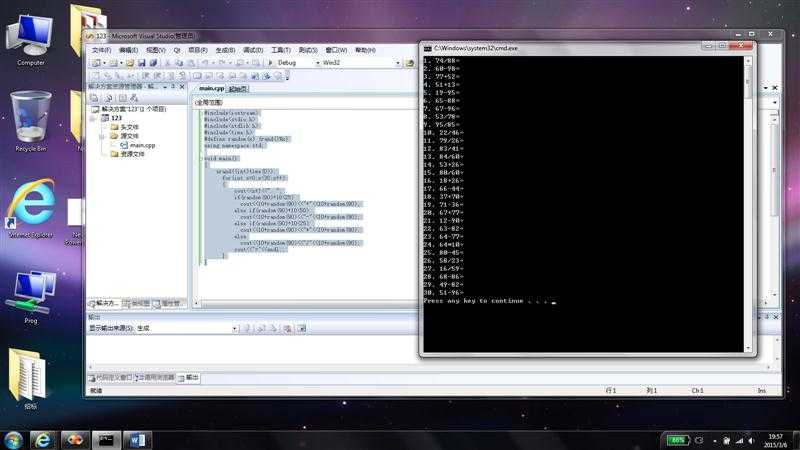The image size is (800, 450).
Task: Click the Windows Start orb
Action: (13, 440)
